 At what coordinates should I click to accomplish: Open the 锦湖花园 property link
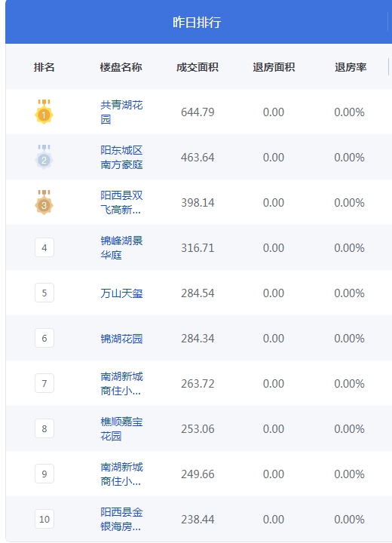(x=121, y=339)
